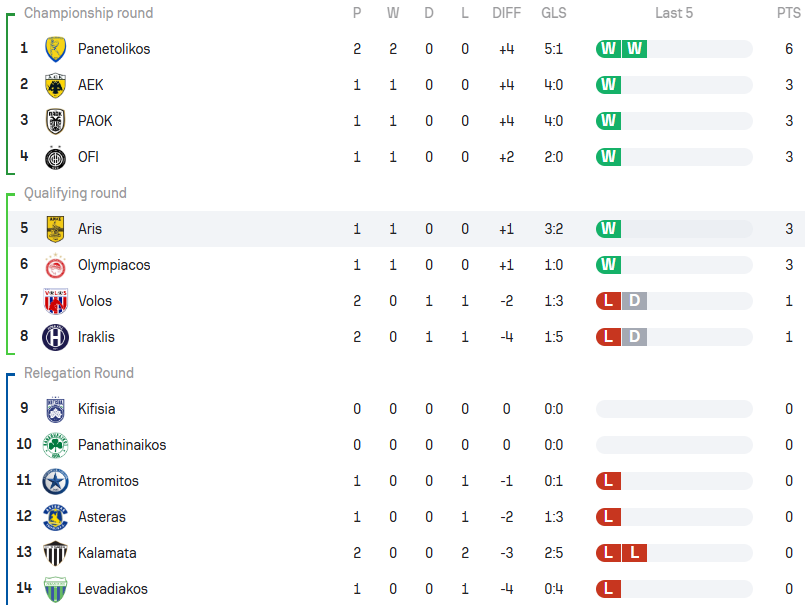Sort table by the PTS column header
This screenshot has width=805, height=605.
click(x=789, y=13)
